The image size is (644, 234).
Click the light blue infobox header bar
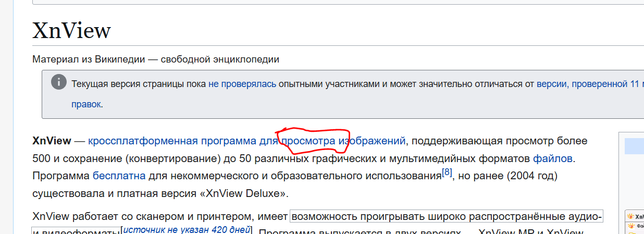pyautogui.click(x=634, y=146)
